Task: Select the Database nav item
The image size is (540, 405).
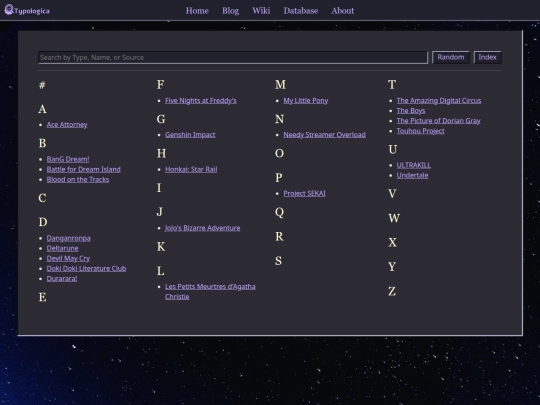Action: 301,11
